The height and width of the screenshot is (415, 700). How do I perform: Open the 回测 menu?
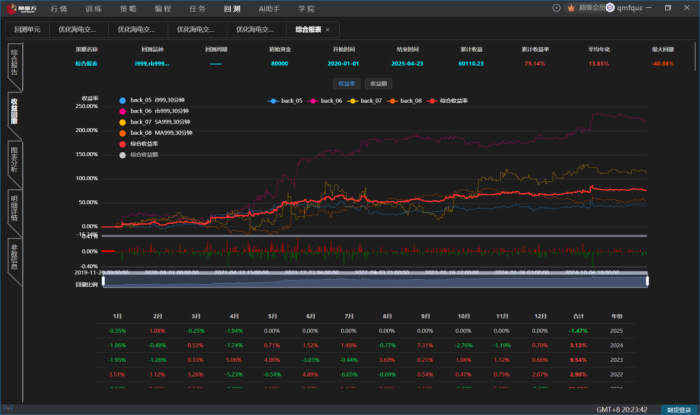(x=231, y=8)
